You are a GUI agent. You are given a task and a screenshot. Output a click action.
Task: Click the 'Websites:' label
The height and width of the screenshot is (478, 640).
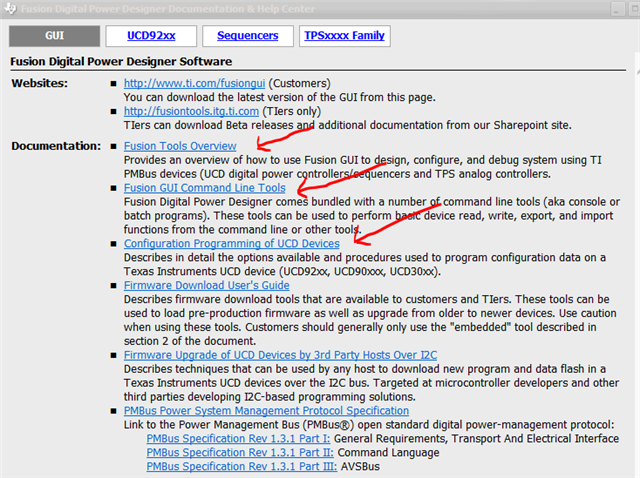pyautogui.click(x=40, y=83)
